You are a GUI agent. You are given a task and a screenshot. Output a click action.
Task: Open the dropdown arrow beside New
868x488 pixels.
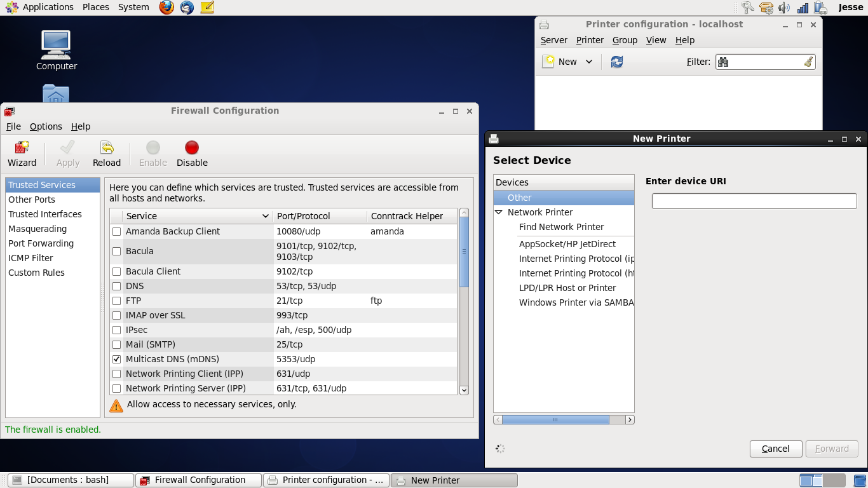coord(589,62)
